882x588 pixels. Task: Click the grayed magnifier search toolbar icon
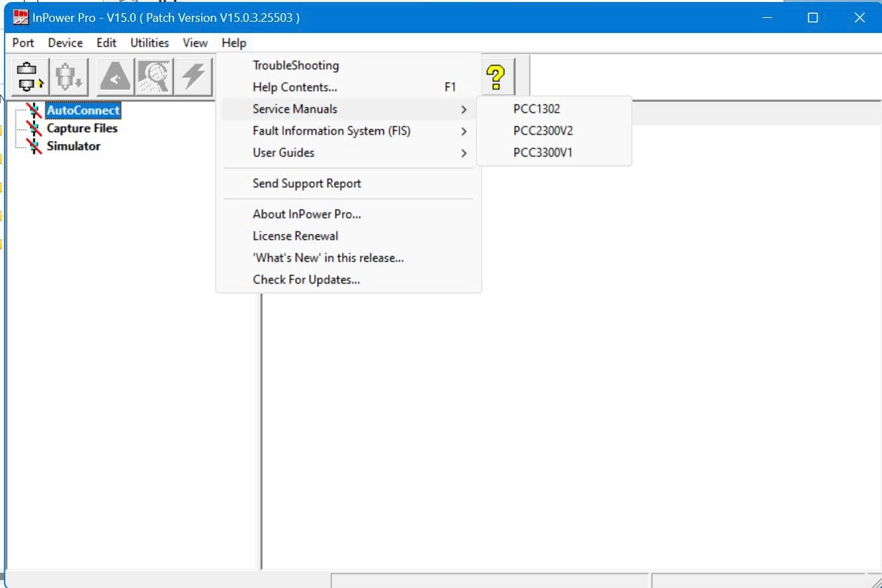coord(154,76)
